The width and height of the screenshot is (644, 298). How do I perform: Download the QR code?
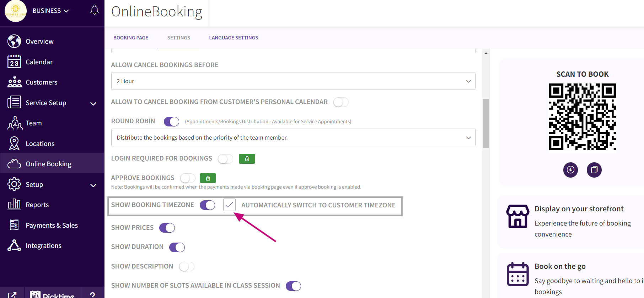[570, 170]
